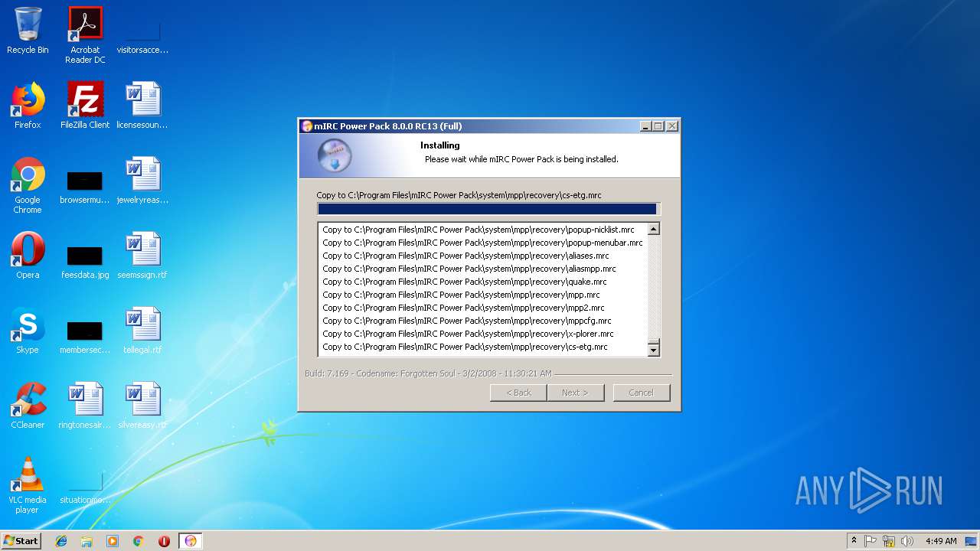980x551 pixels.
Task: Open the volume speaker tray icon
Action: (x=907, y=541)
